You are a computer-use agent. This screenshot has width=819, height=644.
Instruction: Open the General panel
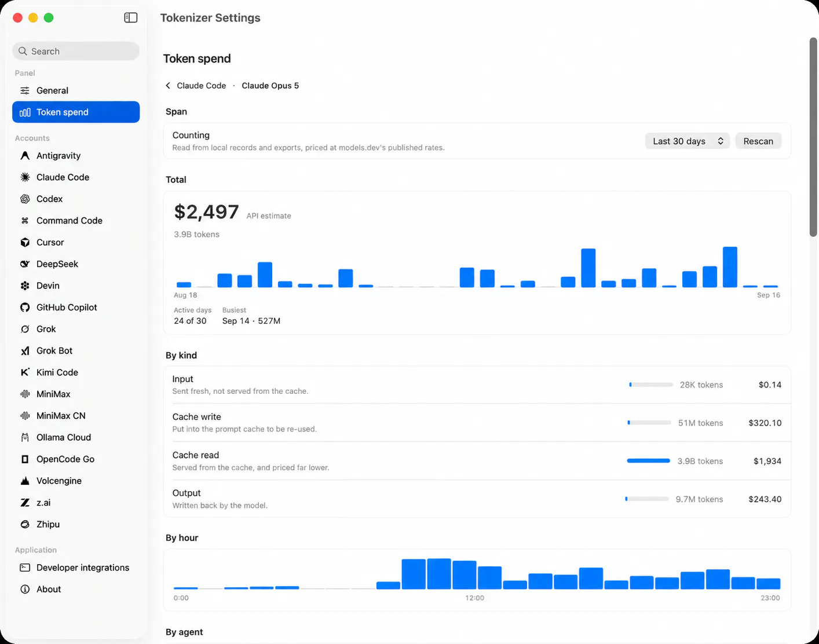[x=76, y=90]
